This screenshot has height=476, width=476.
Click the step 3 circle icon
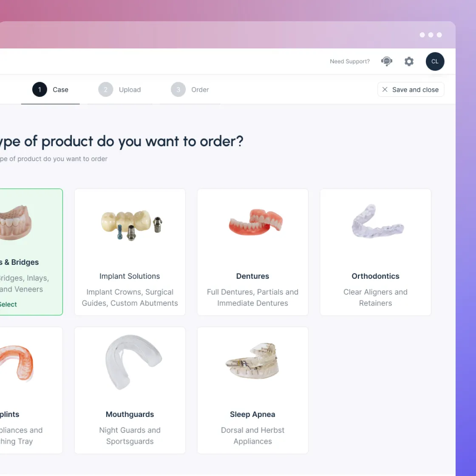pos(178,90)
